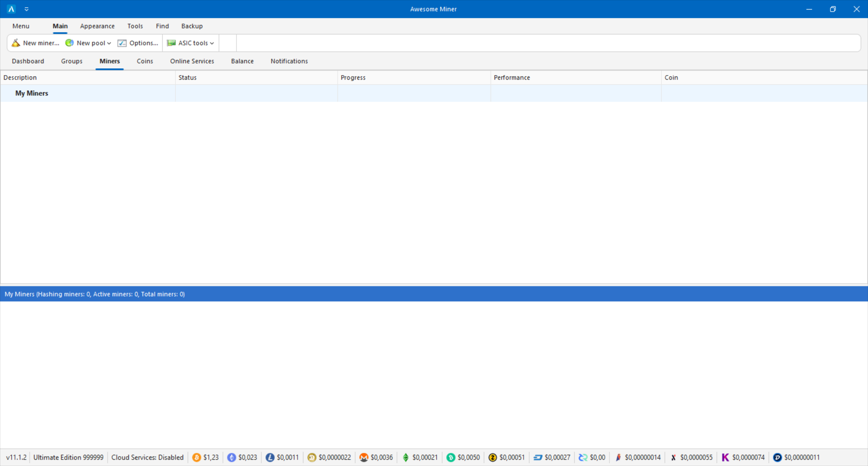Sort by the Coin column header

(764, 78)
